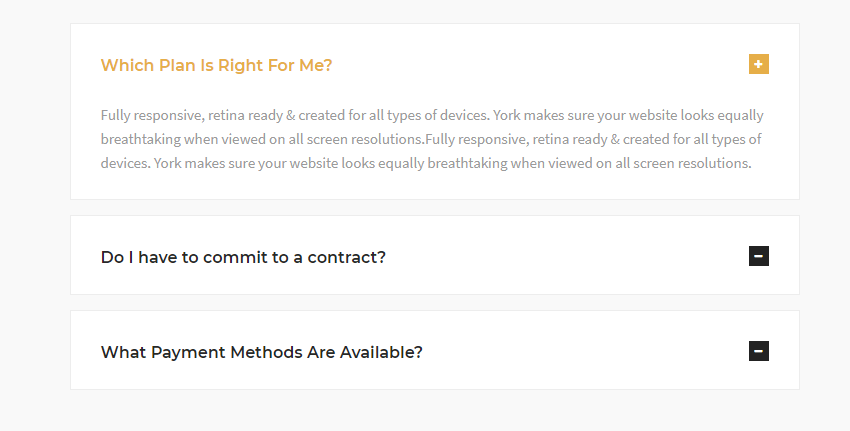Expand "What Payment Methods Are Available?" question
850x431 pixels.
[x=261, y=352]
